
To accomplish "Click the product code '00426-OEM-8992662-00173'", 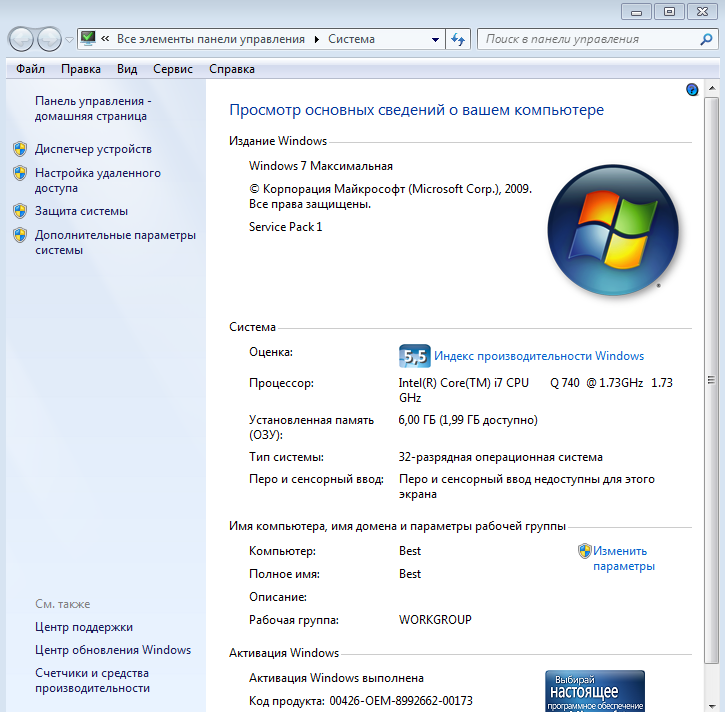I will pyautogui.click(x=401, y=701).
